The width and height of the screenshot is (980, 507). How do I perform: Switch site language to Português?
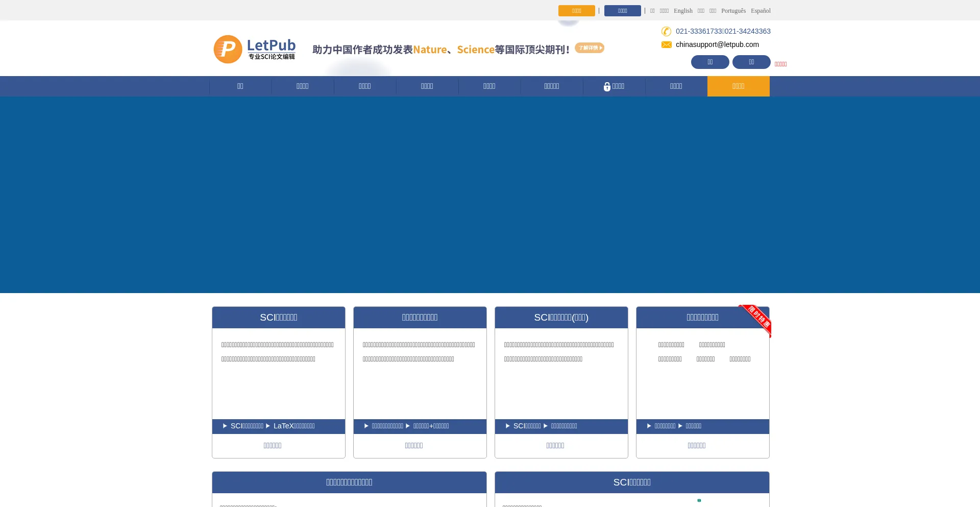coord(733,11)
